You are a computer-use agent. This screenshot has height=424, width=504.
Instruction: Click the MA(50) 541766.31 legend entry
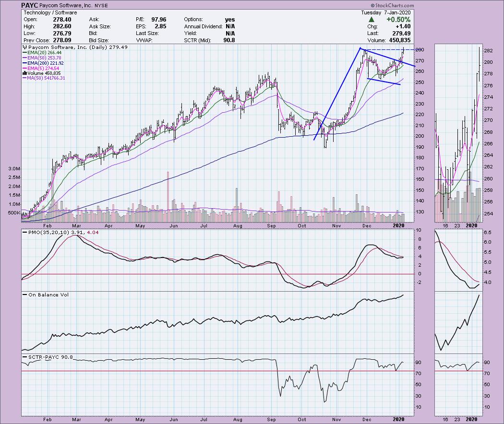tap(44, 78)
